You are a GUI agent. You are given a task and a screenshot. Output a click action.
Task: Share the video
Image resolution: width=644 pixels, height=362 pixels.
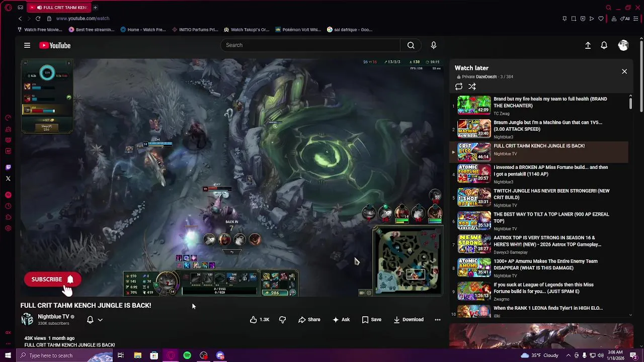pyautogui.click(x=309, y=320)
